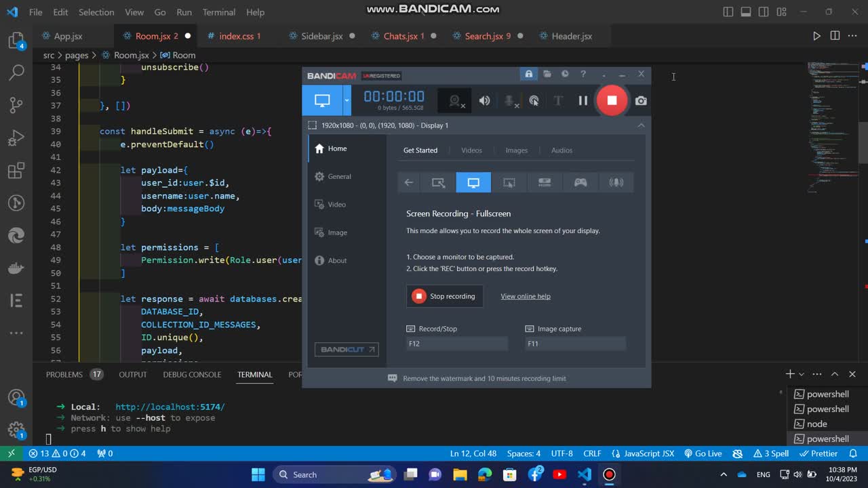868x488 pixels.
Task: Pause the Bandicam recording
Action: click(583, 100)
